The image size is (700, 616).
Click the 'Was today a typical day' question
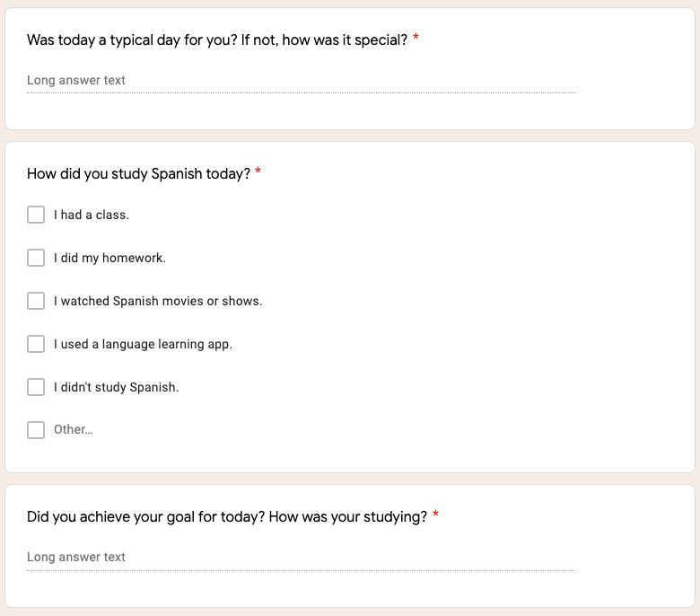[x=217, y=40]
